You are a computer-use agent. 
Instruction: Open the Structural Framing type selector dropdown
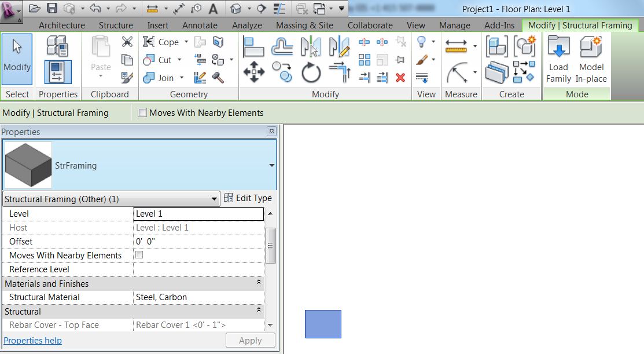click(x=214, y=199)
